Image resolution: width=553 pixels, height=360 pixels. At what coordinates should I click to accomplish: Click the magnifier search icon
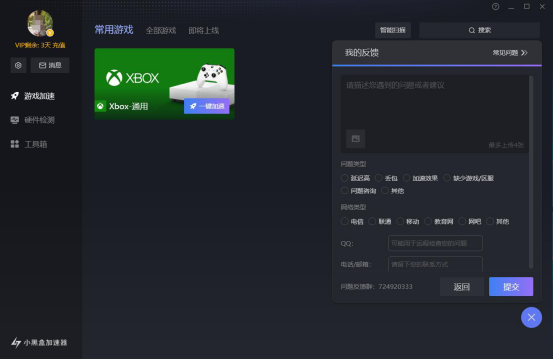[x=472, y=30]
